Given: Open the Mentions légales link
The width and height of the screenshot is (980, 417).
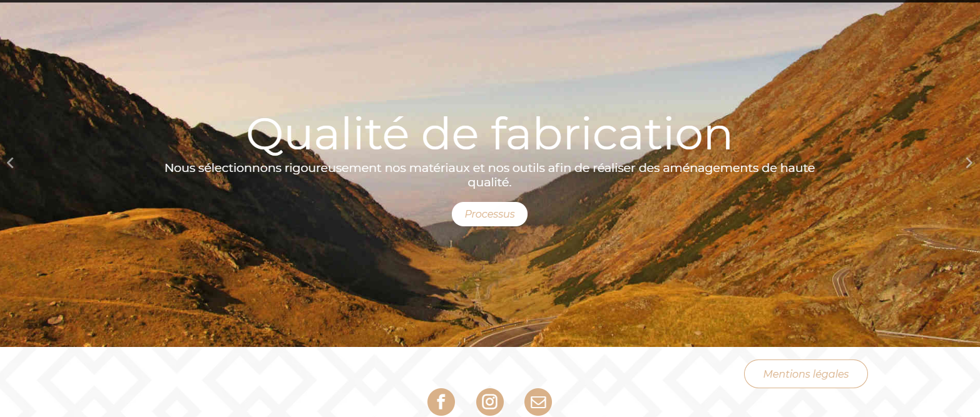Looking at the screenshot, I should pyautogui.click(x=806, y=374).
